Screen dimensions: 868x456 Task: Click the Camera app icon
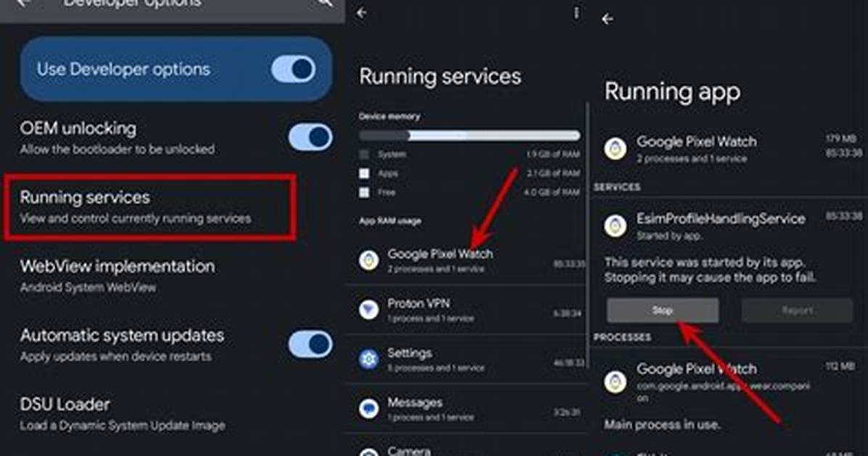[x=369, y=452]
